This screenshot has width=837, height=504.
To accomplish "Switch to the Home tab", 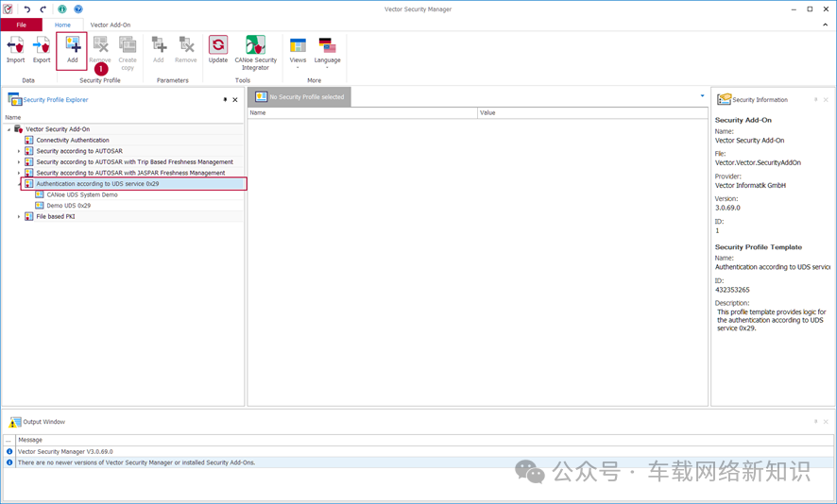I will coord(62,25).
